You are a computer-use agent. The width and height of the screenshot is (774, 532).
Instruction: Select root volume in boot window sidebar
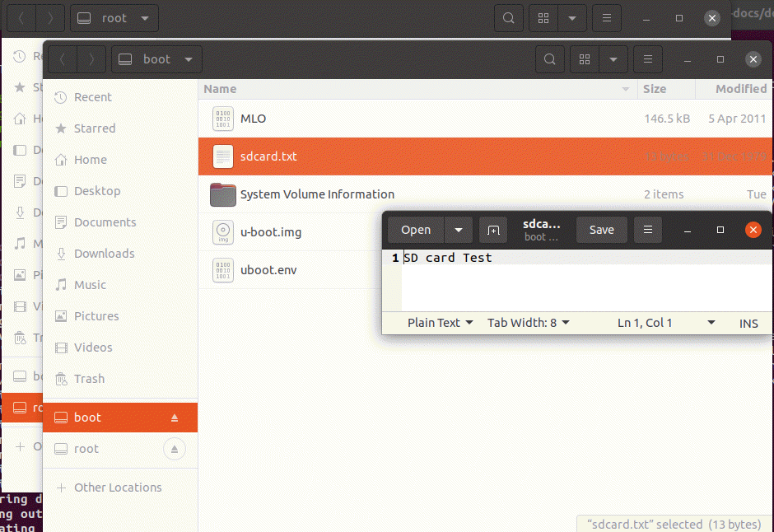120,449
